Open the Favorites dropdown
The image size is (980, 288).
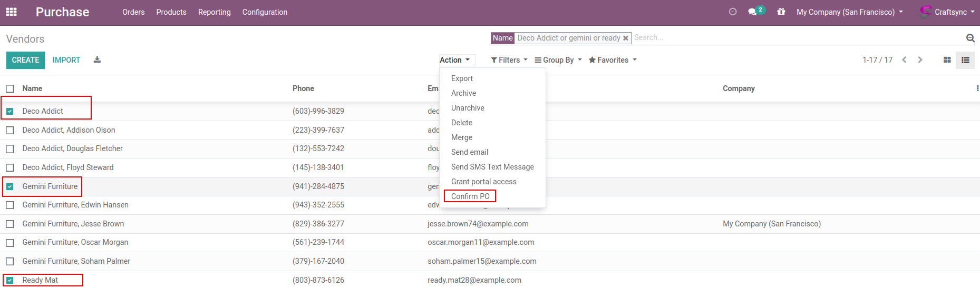coord(612,60)
